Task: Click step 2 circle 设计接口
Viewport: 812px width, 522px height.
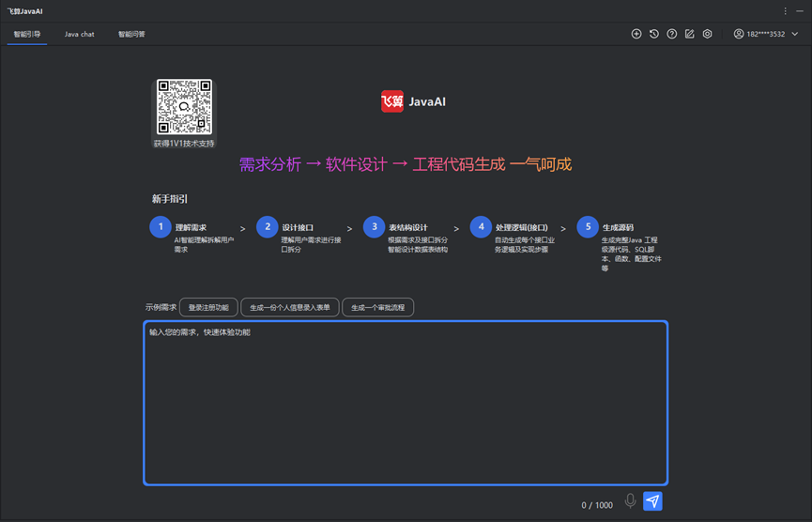Action: click(268, 227)
